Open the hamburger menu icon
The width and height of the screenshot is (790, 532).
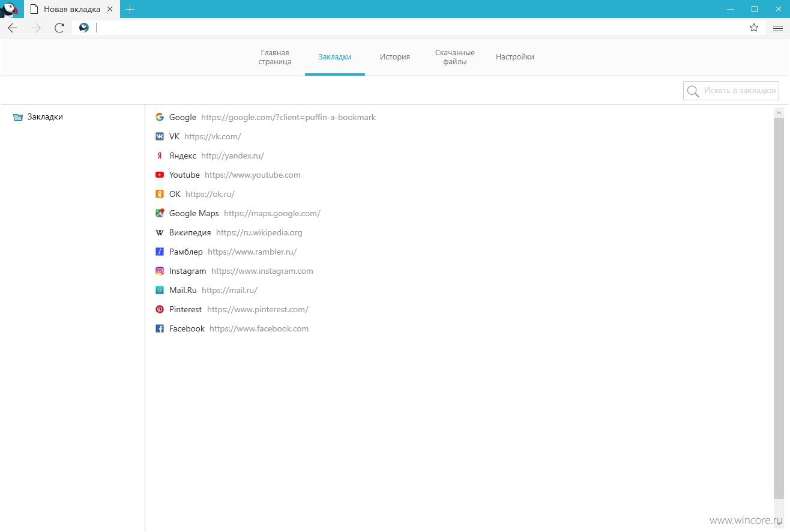(x=777, y=28)
